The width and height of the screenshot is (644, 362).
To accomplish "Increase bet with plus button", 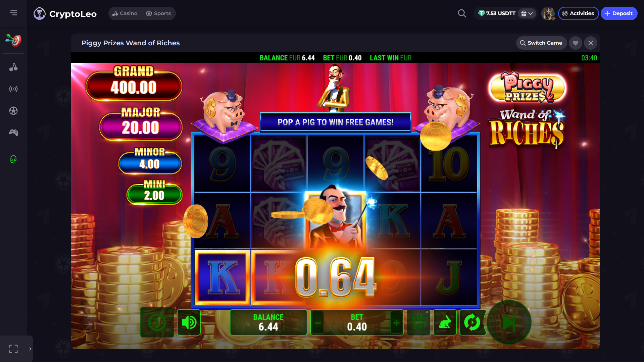I will tap(396, 323).
